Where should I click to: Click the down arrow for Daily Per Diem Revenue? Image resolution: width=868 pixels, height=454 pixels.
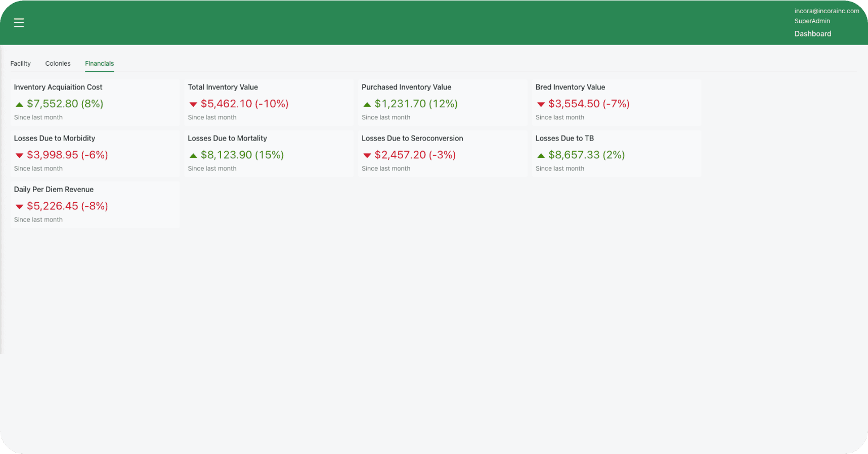point(19,207)
